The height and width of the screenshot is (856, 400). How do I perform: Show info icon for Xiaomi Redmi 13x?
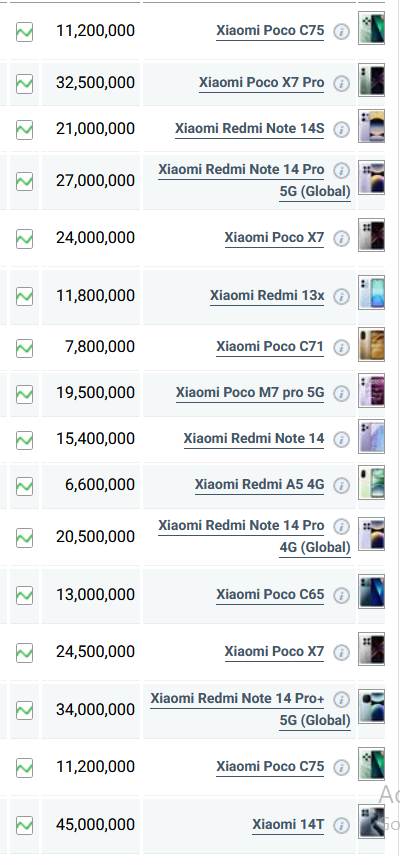click(342, 296)
